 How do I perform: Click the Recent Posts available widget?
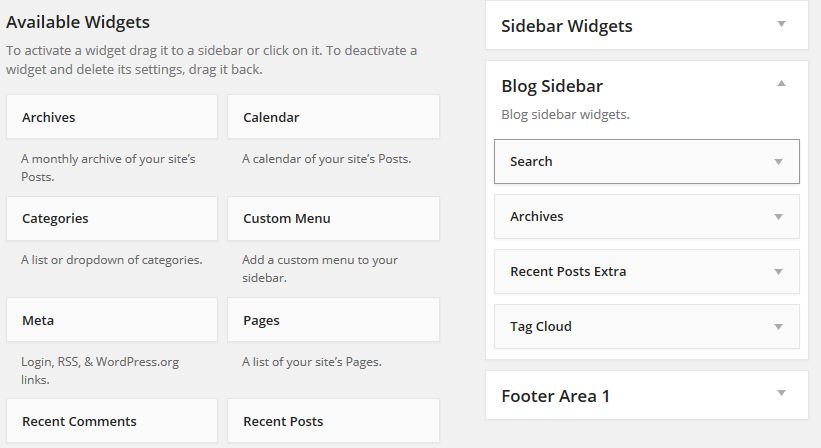click(x=333, y=421)
